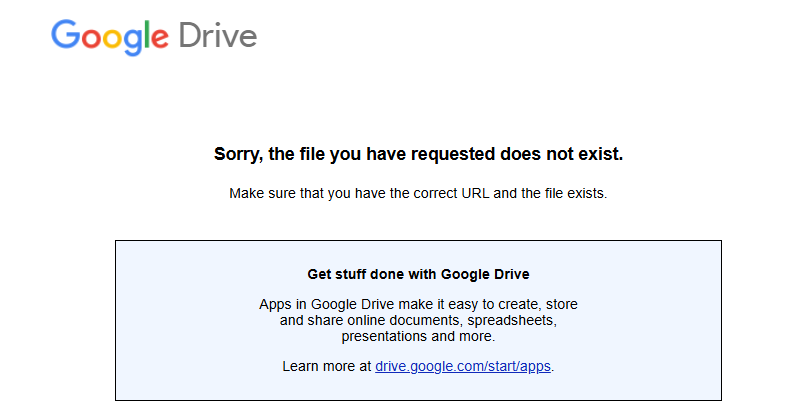Click the red first "o" in Google logo
This screenshot has width=795, height=412.
click(x=90, y=39)
